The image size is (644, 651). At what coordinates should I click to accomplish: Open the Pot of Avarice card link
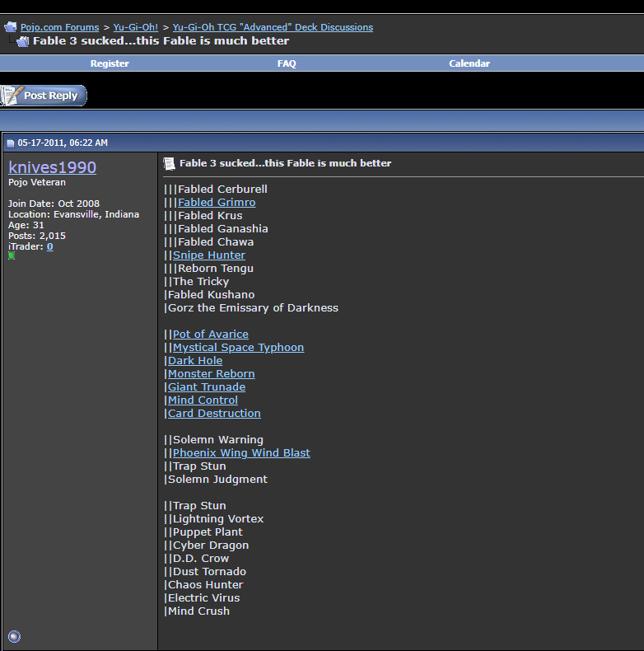(210, 335)
